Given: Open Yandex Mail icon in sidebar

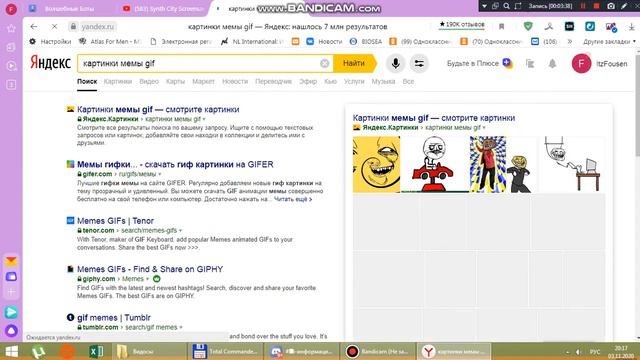Looking at the screenshot, I should (x=11, y=260).
